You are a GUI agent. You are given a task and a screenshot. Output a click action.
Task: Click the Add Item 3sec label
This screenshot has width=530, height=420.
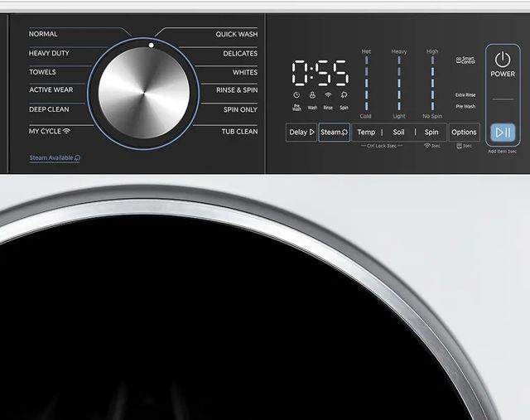[503, 152]
